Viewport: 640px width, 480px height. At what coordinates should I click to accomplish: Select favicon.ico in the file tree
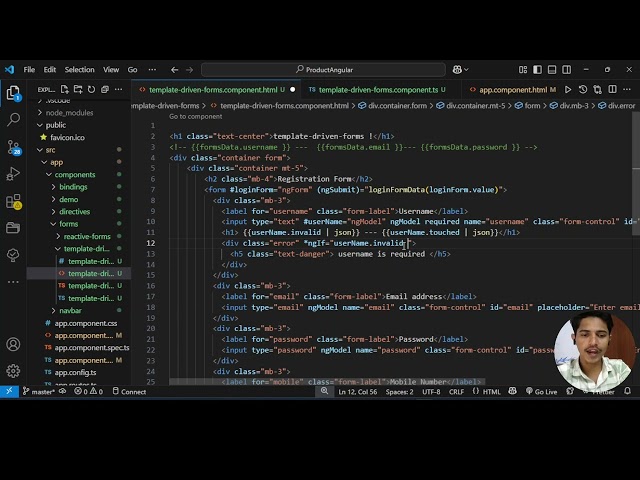pos(67,138)
